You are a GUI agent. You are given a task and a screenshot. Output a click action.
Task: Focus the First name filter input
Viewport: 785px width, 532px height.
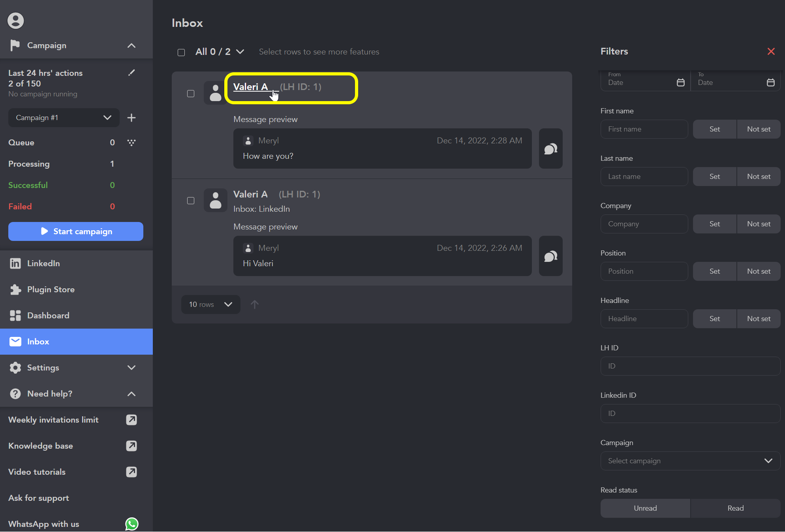pyautogui.click(x=644, y=129)
